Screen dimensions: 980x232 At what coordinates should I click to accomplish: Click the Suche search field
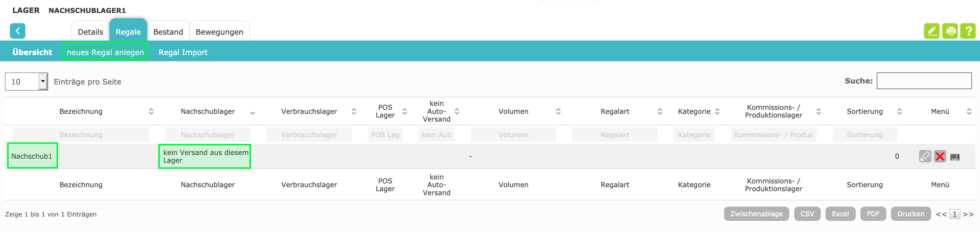(x=924, y=81)
